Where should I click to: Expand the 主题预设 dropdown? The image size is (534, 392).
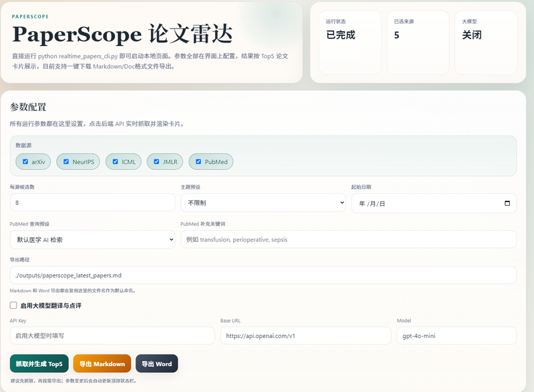tap(263, 203)
